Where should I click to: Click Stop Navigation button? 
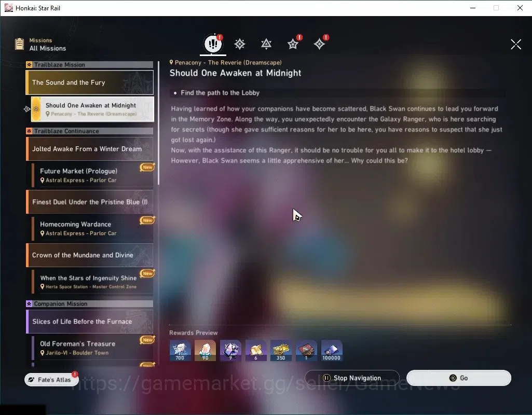(x=352, y=378)
